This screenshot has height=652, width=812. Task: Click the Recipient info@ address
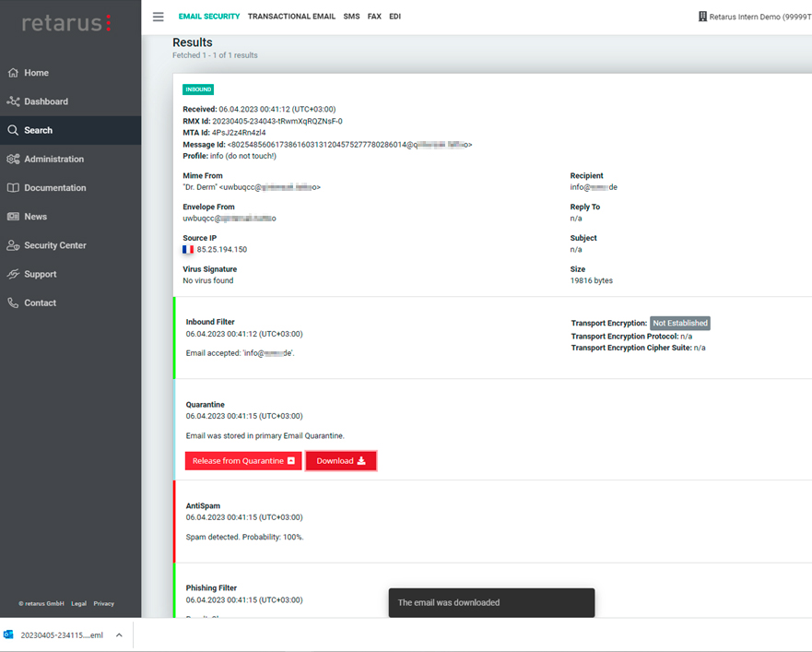pos(594,187)
